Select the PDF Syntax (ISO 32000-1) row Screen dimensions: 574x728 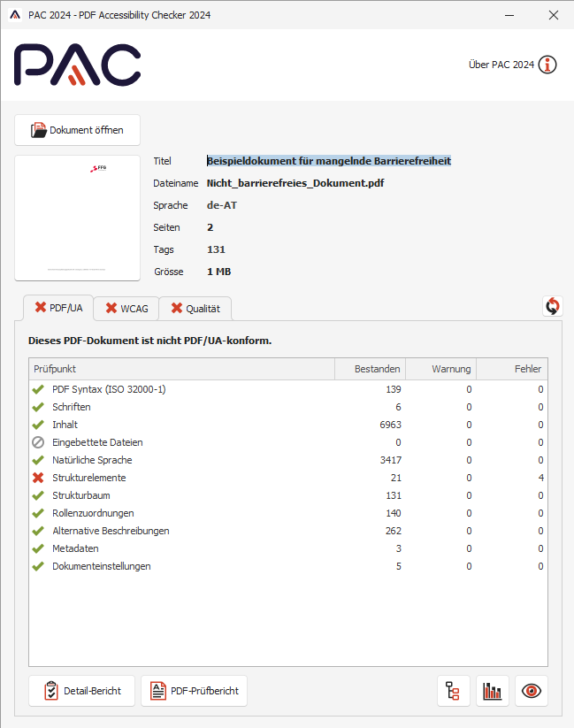coord(288,389)
